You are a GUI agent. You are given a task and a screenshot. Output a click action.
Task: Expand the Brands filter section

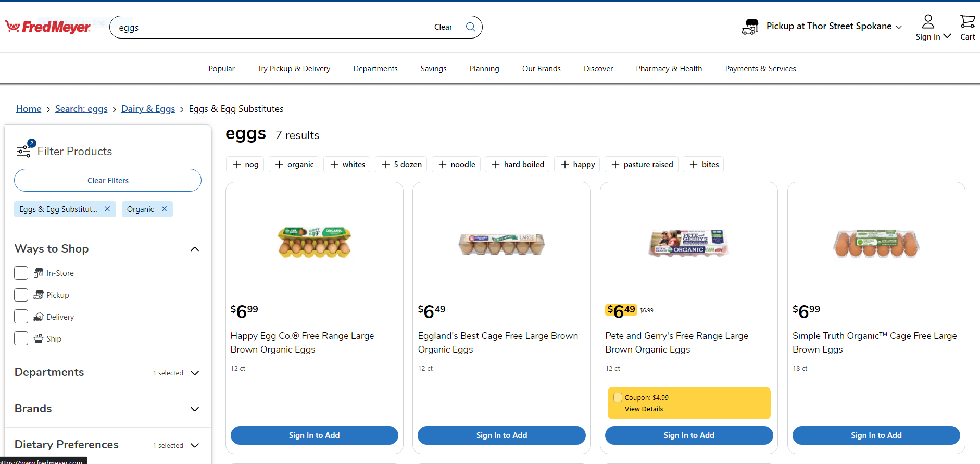(195, 409)
